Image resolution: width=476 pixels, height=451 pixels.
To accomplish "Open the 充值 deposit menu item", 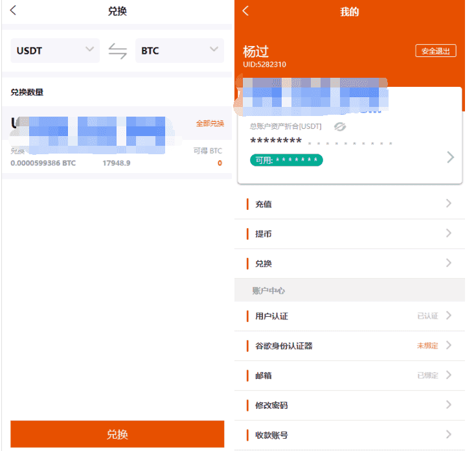I will point(350,203).
